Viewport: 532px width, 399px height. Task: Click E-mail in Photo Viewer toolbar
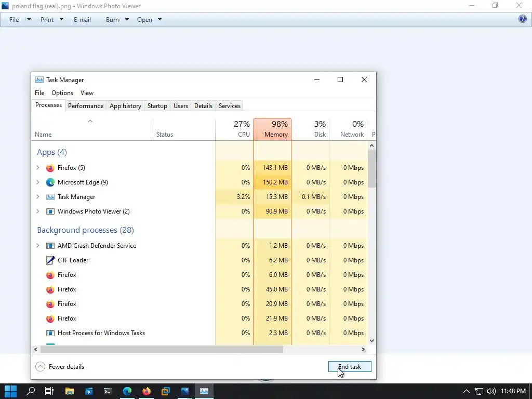tap(82, 20)
